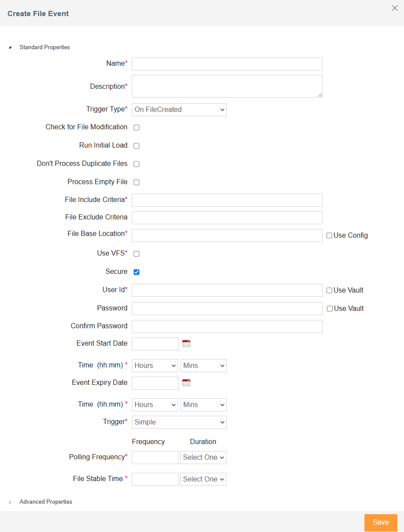This screenshot has height=532, width=404.
Task: Open calendar picker for Event Expiry Date
Action: click(x=186, y=383)
